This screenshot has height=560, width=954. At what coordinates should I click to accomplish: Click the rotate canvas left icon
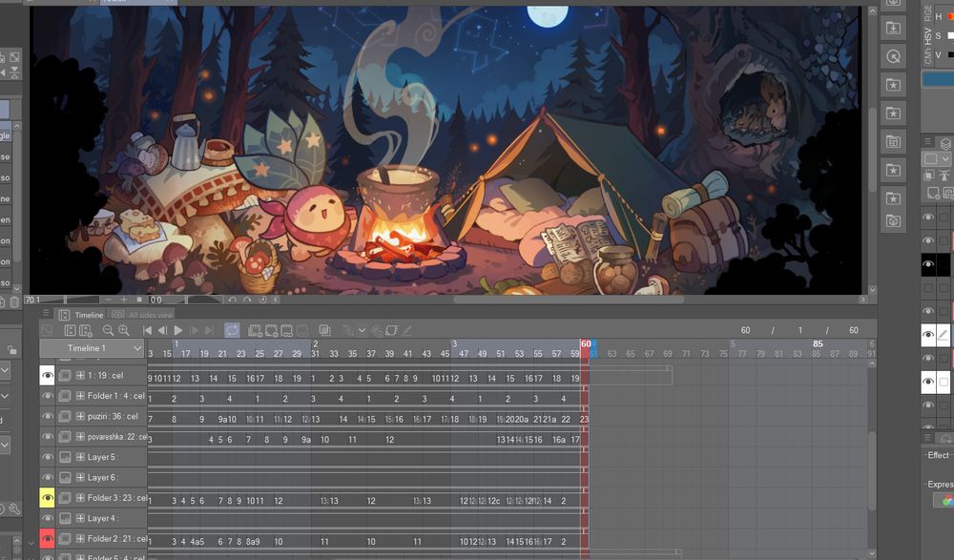tap(232, 300)
